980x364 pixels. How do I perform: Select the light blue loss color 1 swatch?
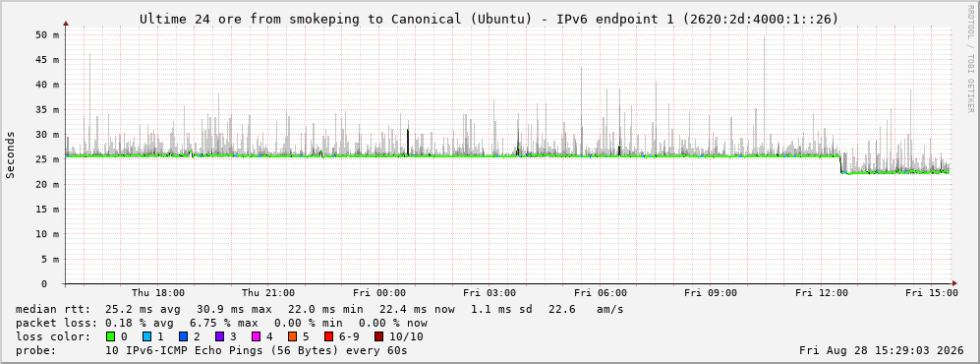(x=146, y=336)
